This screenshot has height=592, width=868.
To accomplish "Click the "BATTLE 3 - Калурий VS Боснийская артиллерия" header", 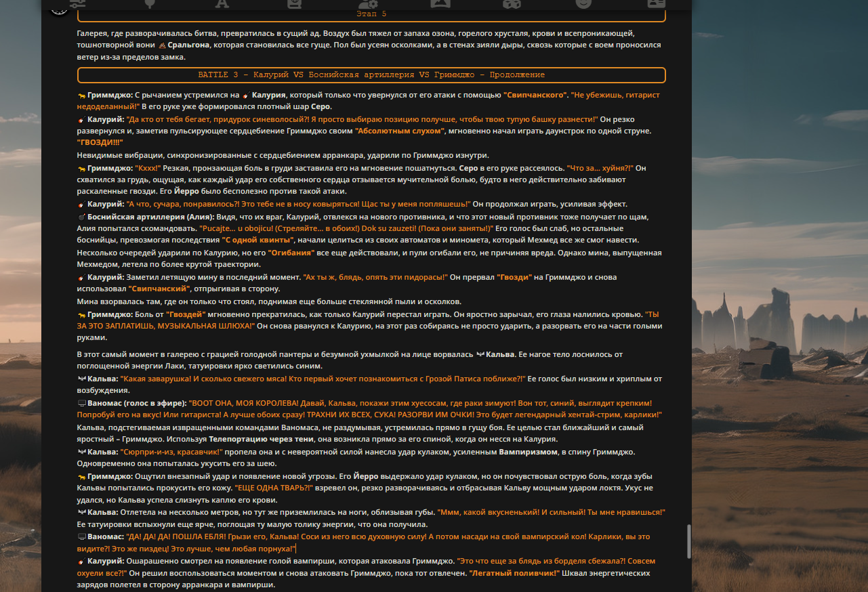I will 371,75.
